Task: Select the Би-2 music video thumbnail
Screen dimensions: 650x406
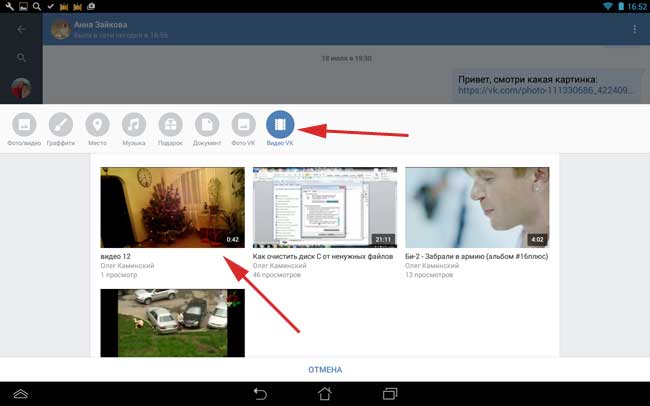Action: pyautogui.click(x=477, y=207)
